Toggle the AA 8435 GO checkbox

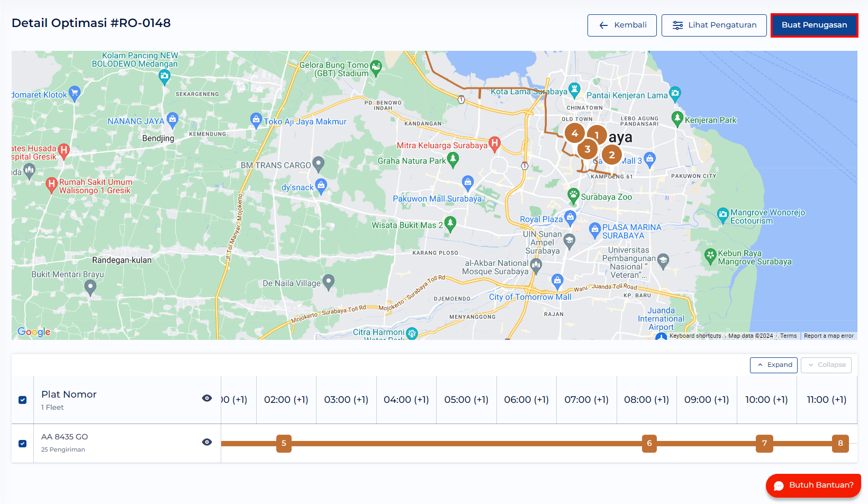pyautogui.click(x=22, y=444)
